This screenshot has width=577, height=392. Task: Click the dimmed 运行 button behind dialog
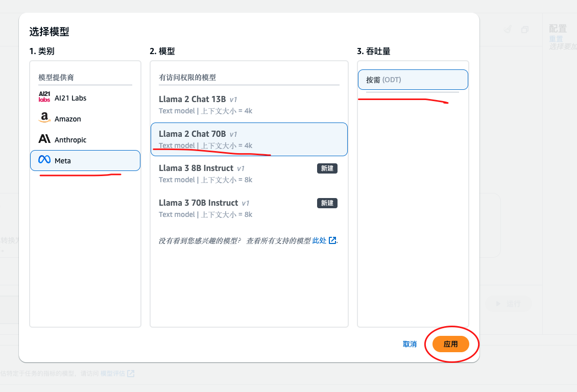click(509, 304)
